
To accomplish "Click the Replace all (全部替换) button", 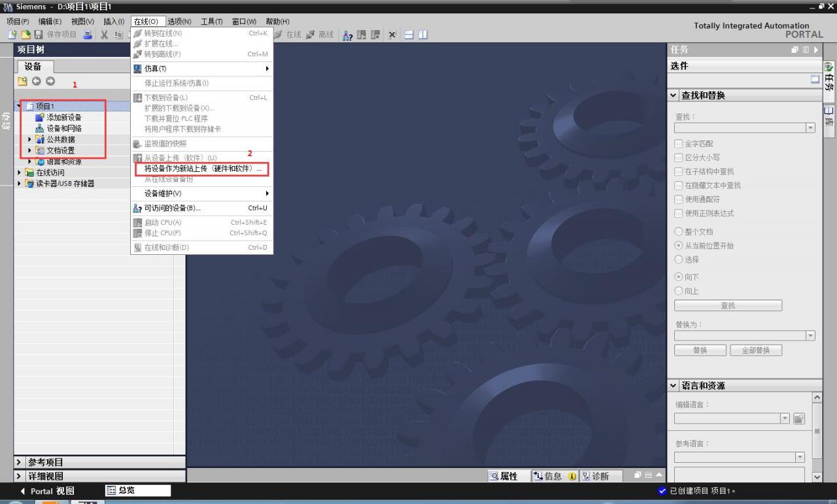I will pos(756,350).
